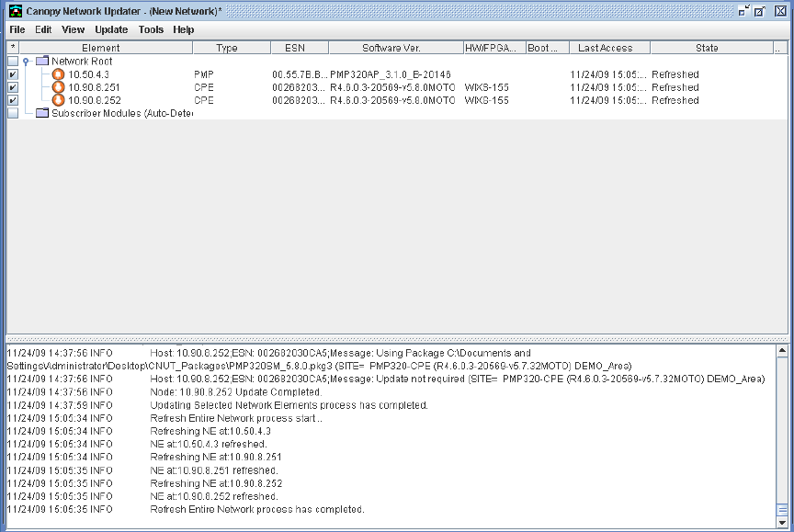The image size is (794, 532).
Task: Click the WIKS-155 value for 10.90.8.252
Action: tap(487, 100)
